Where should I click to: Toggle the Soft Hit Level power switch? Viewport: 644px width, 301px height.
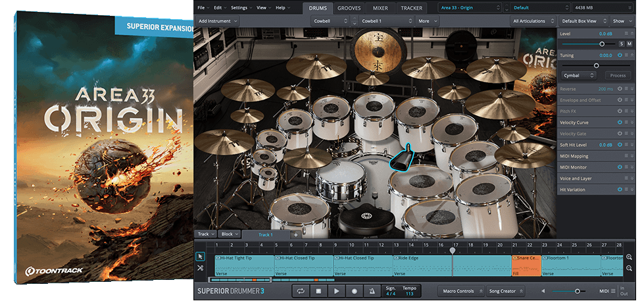[620, 145]
